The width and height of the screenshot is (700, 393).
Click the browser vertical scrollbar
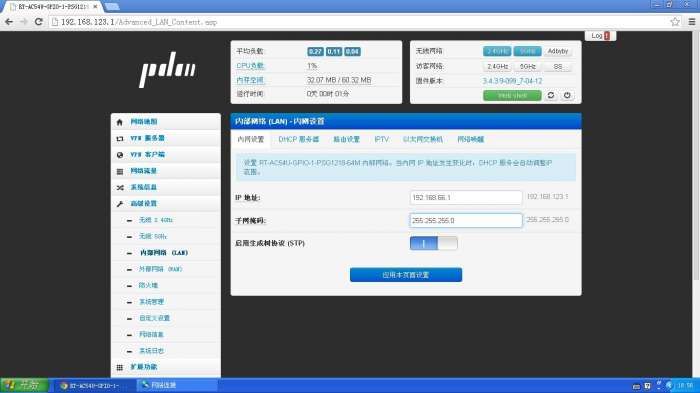point(696,156)
